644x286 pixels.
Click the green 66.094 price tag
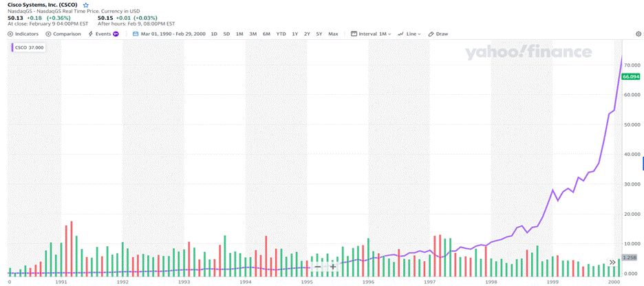click(x=631, y=77)
